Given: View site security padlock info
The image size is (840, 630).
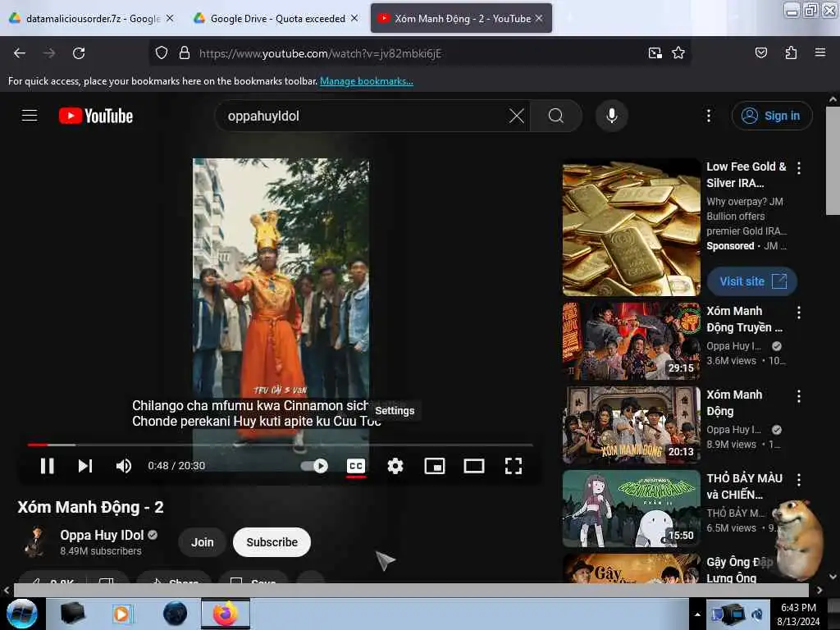Looking at the screenshot, I should pos(185,53).
